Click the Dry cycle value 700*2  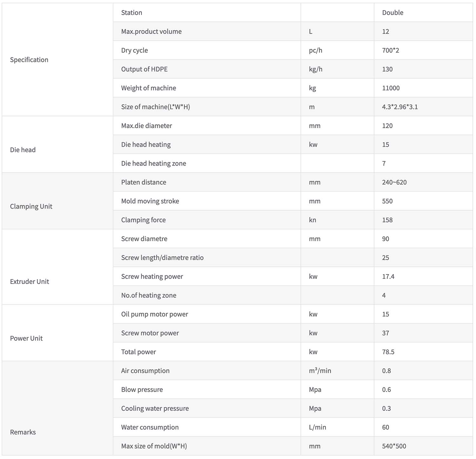tap(391, 50)
